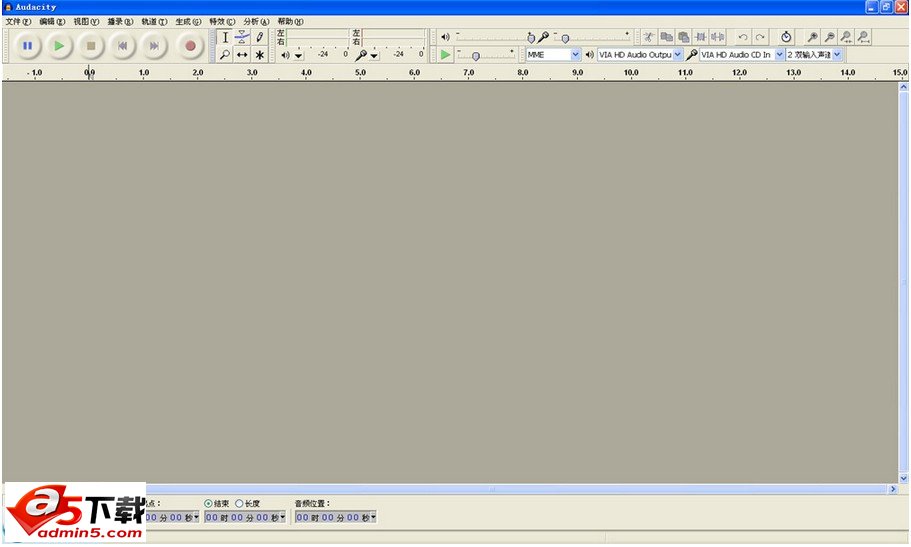
Task: Click the Zoom In magnifier icon
Action: tap(812, 37)
